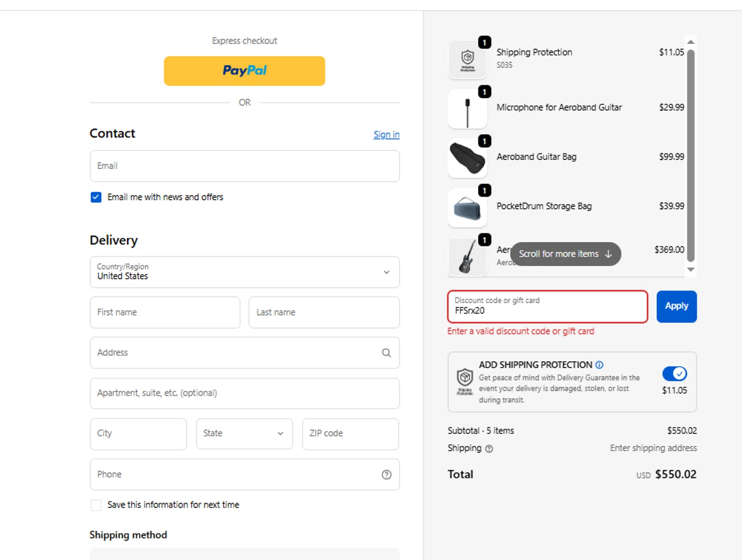Click the phone field help icon

(386, 474)
